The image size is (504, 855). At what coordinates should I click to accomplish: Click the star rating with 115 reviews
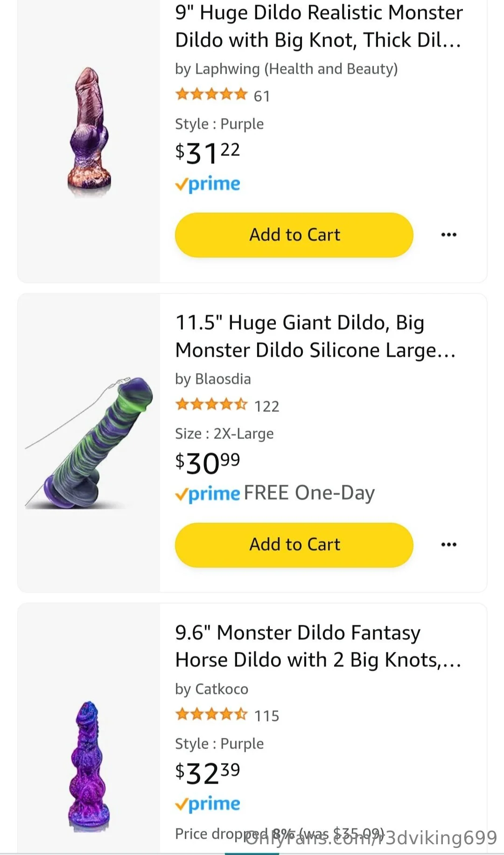tap(211, 714)
